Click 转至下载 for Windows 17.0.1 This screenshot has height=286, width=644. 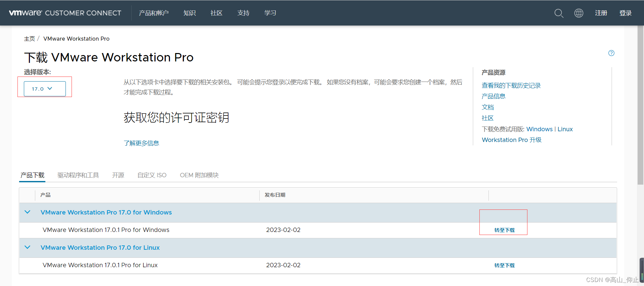pyautogui.click(x=504, y=230)
